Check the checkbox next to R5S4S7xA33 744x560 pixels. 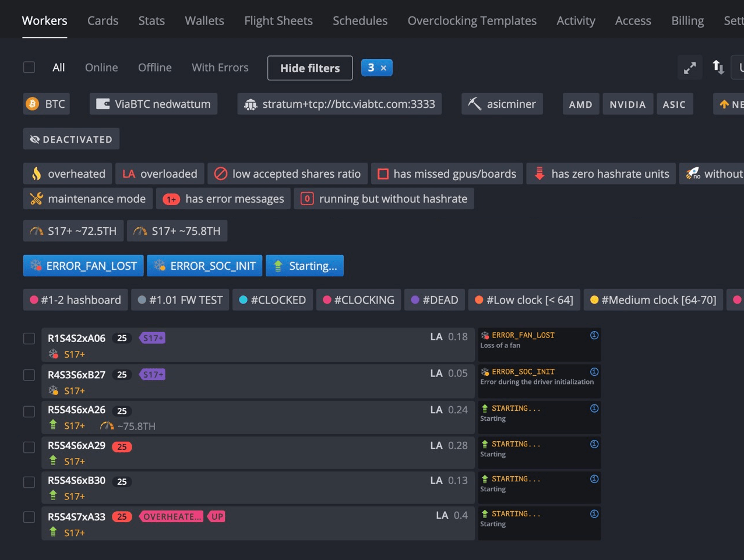tap(29, 516)
